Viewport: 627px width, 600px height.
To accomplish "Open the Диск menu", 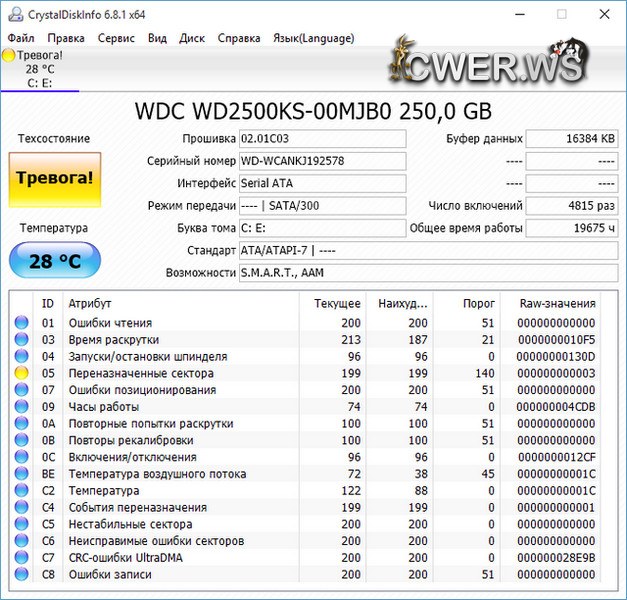I will (192, 38).
